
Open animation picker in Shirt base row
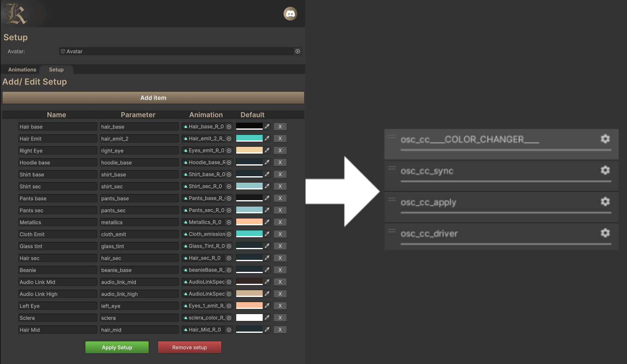[229, 175]
